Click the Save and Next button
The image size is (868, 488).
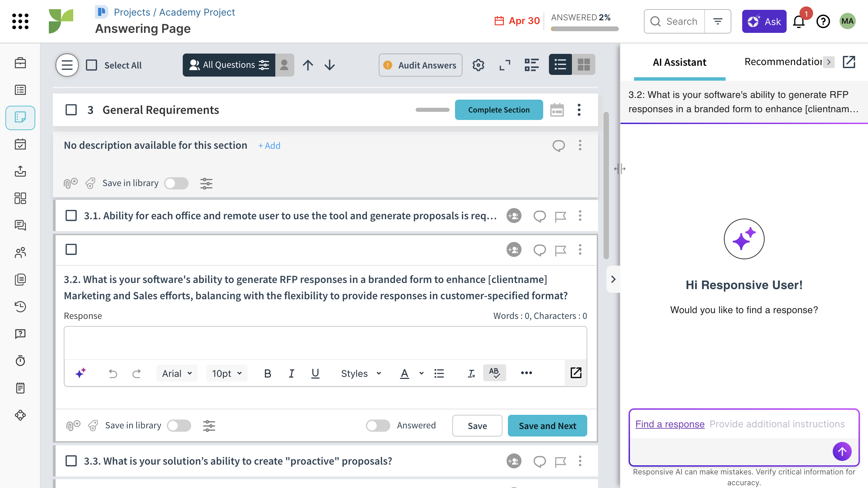coord(547,426)
